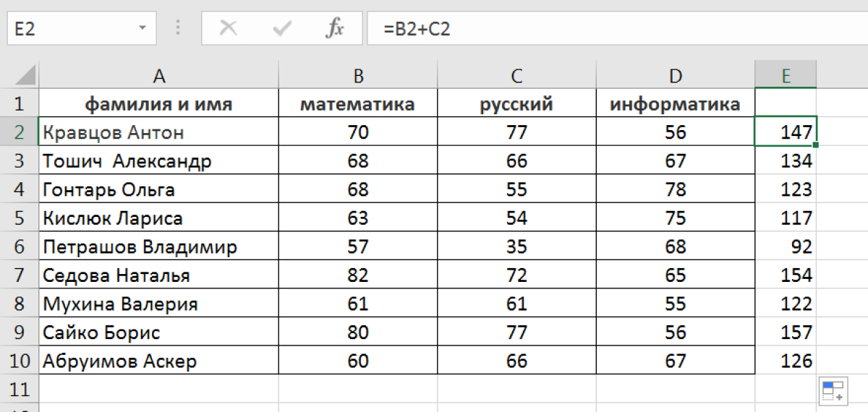Open the Auto Fill Options button
Screen dimensions: 868x412
coord(833,391)
